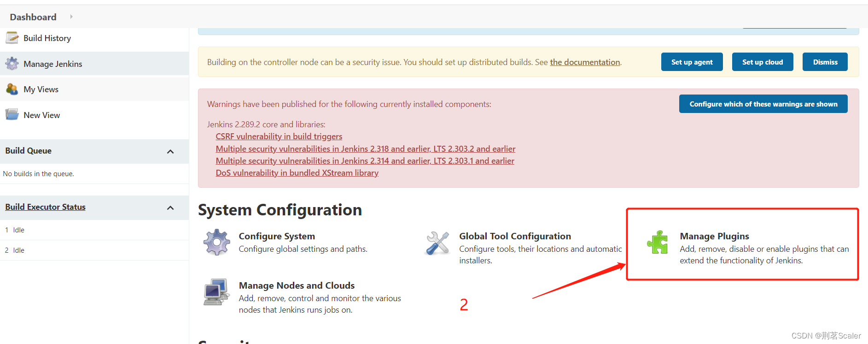Click the green Manage Plugins puzzle icon
This screenshot has height=344, width=868.
[x=658, y=242]
